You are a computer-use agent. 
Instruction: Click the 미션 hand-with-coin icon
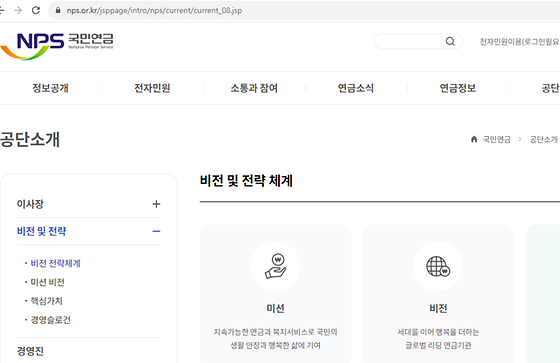click(275, 266)
